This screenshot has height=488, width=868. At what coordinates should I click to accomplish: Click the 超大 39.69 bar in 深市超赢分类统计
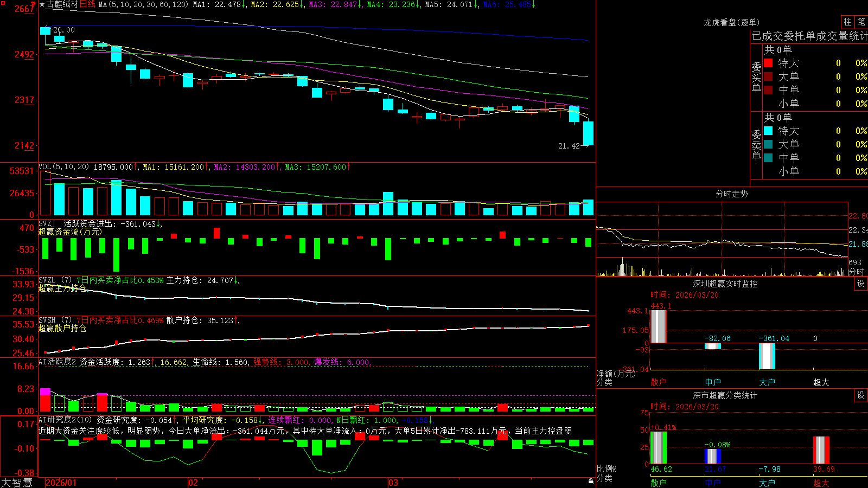click(821, 450)
